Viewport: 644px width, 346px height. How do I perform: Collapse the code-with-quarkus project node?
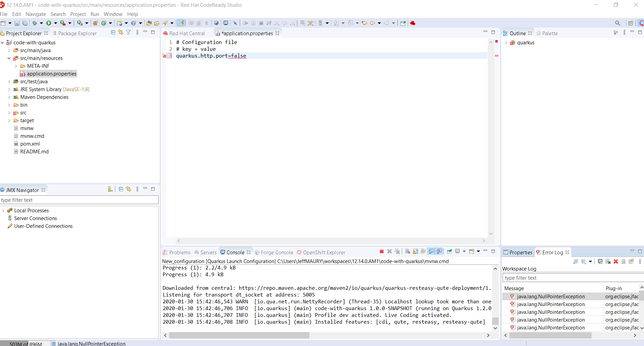pyautogui.click(x=3, y=43)
